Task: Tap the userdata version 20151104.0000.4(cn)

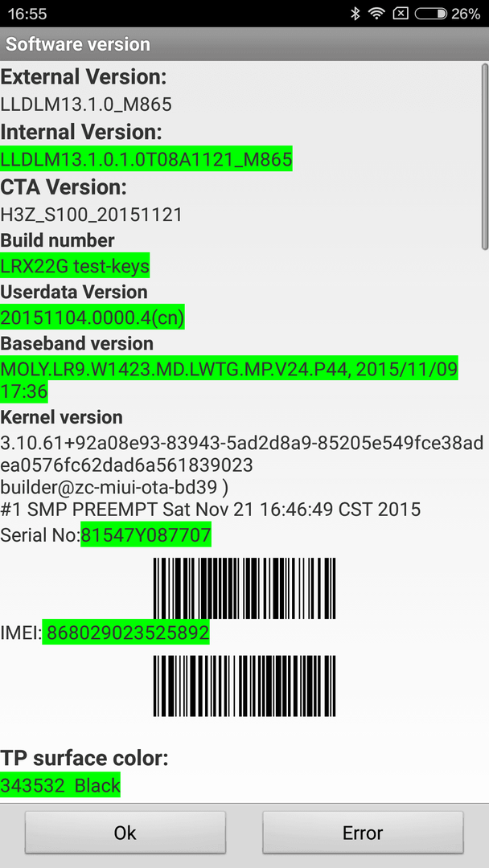Action: point(92,317)
